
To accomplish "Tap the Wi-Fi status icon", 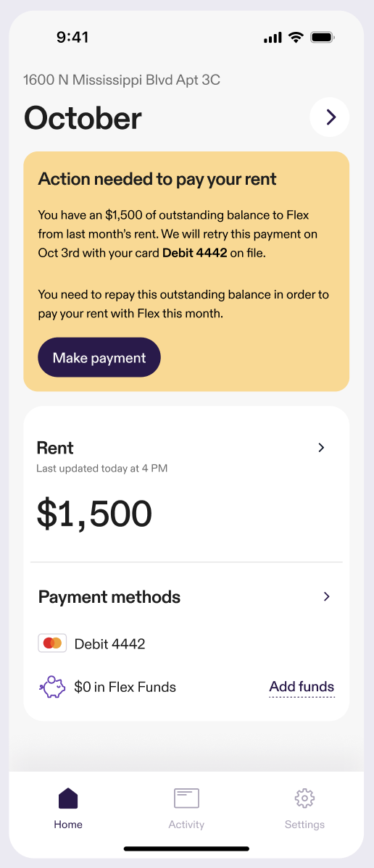I will [296, 38].
